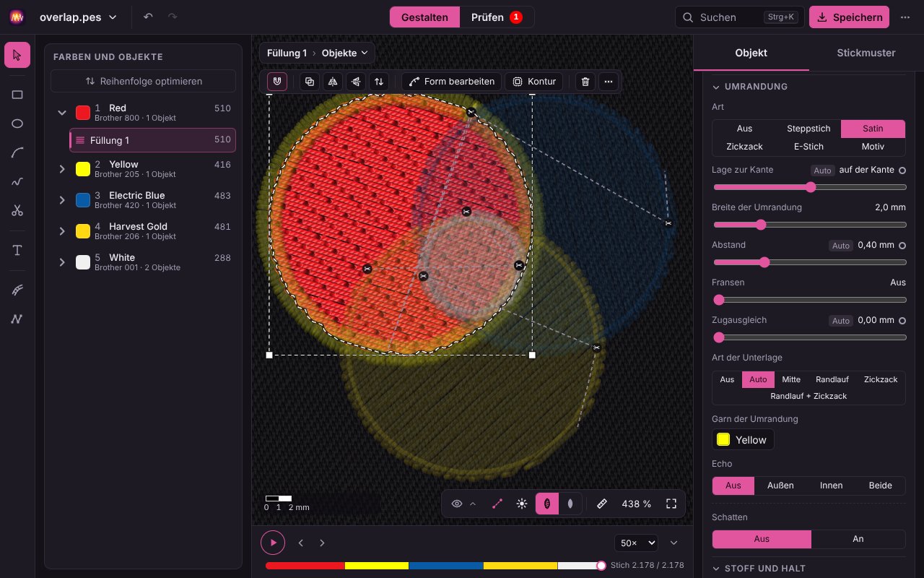This screenshot has width=924, height=578.
Task: Open the ruler measure tool
Action: click(602, 504)
